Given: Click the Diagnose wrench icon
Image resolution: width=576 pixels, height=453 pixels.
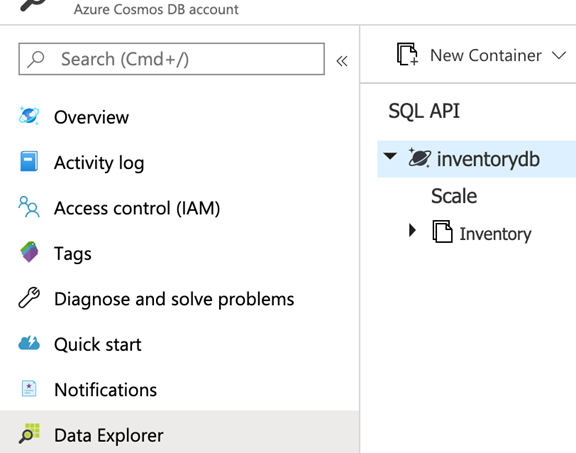Looking at the screenshot, I should click(29, 297).
